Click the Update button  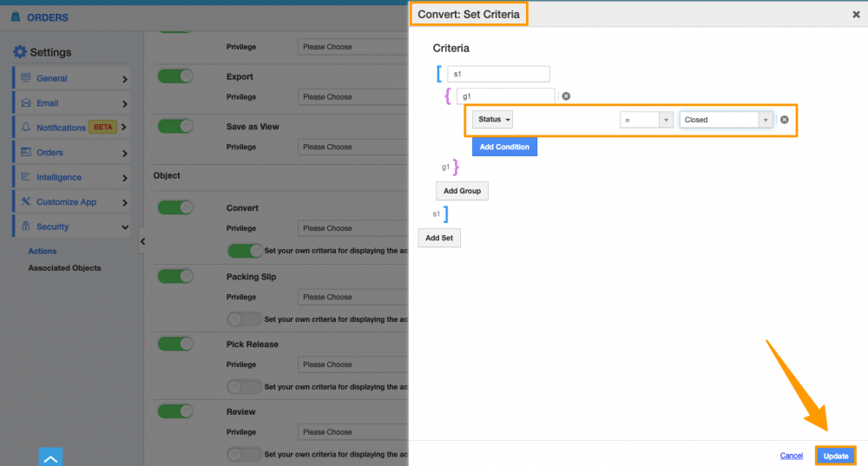point(836,456)
